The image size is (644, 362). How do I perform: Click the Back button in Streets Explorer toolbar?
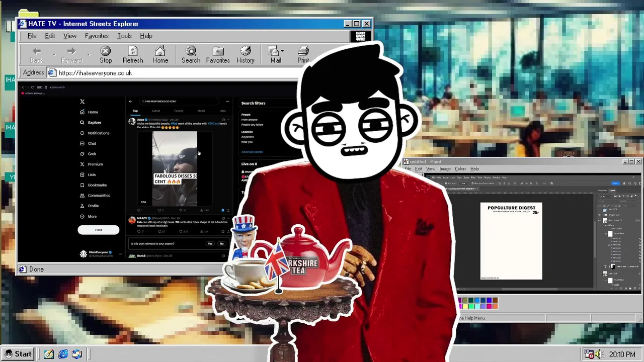click(37, 55)
